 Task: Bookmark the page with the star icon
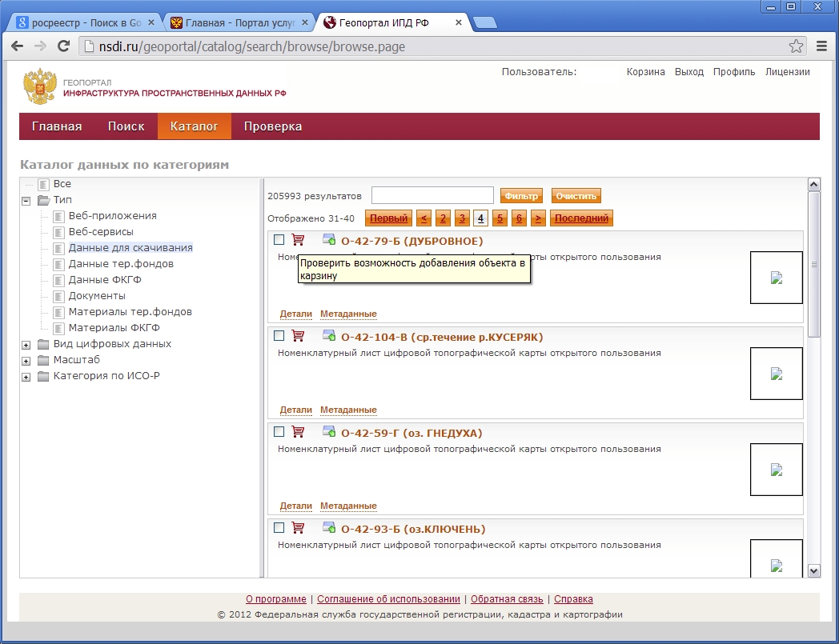(x=796, y=46)
